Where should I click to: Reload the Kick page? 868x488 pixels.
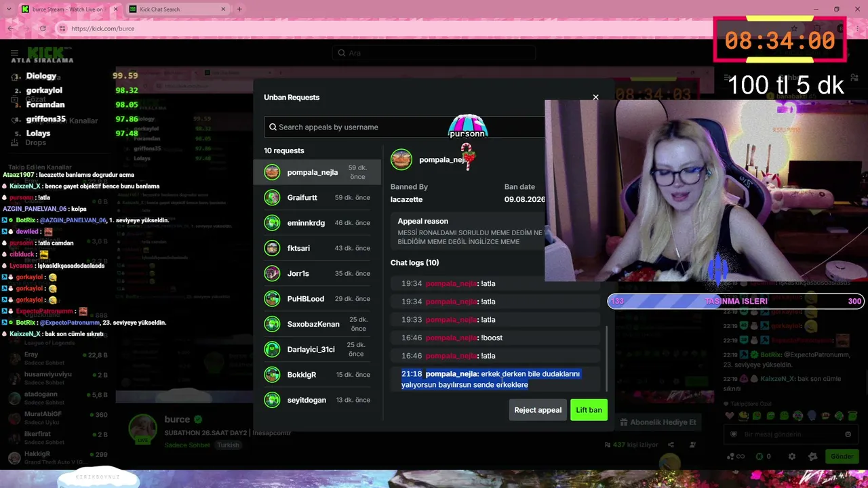pyautogui.click(x=43, y=28)
